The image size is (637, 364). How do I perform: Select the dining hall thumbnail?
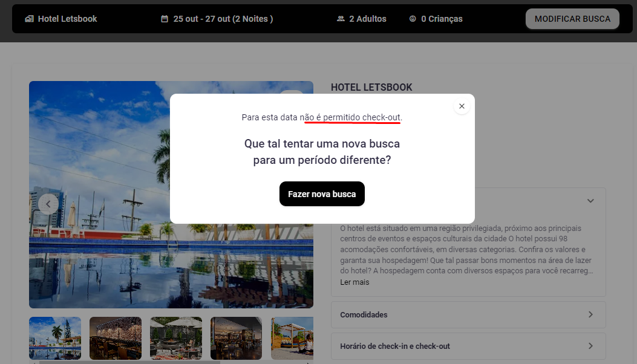[236, 338]
